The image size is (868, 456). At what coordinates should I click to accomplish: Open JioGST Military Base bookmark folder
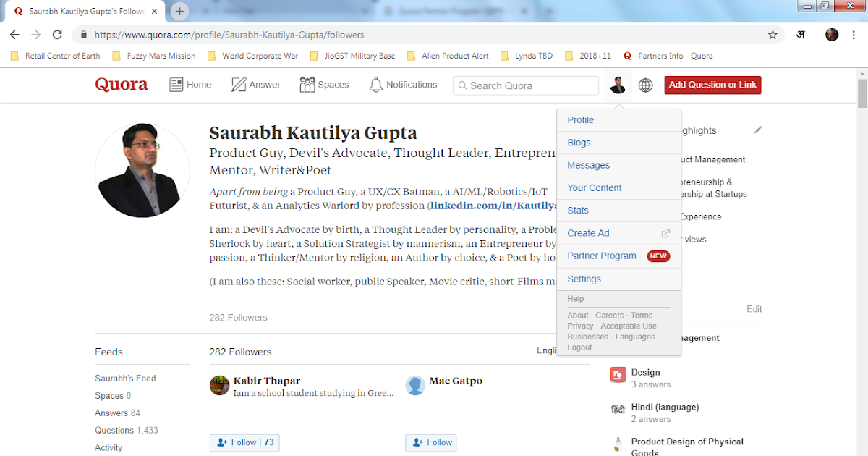(352, 56)
